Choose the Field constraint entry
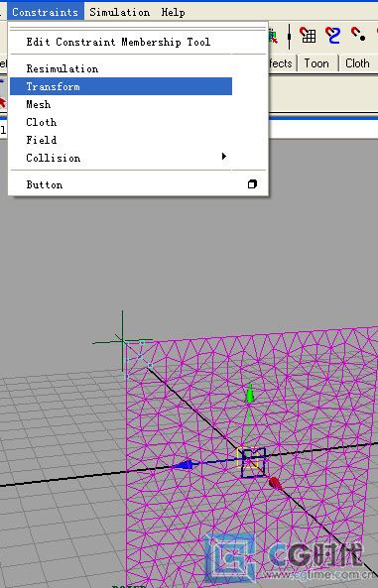Image resolution: width=378 pixels, height=588 pixels. (x=121, y=140)
